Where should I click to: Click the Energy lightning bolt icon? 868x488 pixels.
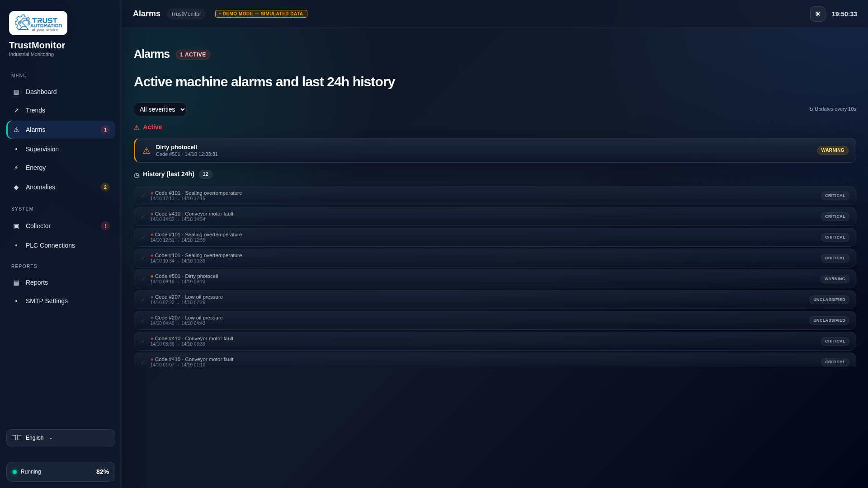click(x=16, y=168)
